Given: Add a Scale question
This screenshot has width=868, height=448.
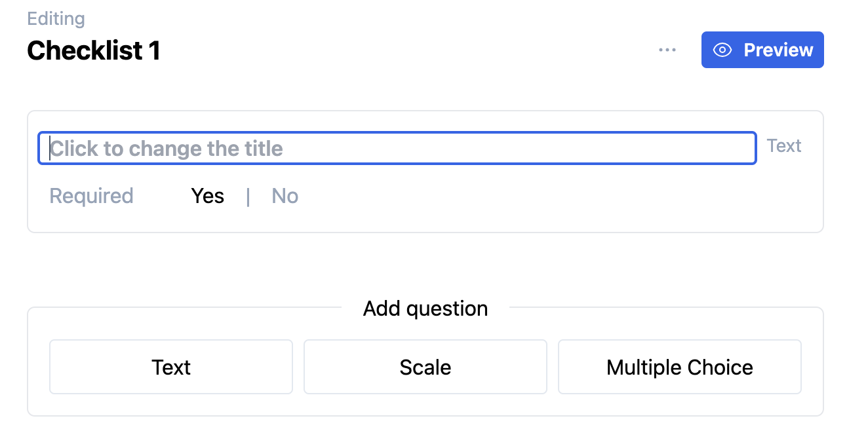Looking at the screenshot, I should click(x=425, y=367).
